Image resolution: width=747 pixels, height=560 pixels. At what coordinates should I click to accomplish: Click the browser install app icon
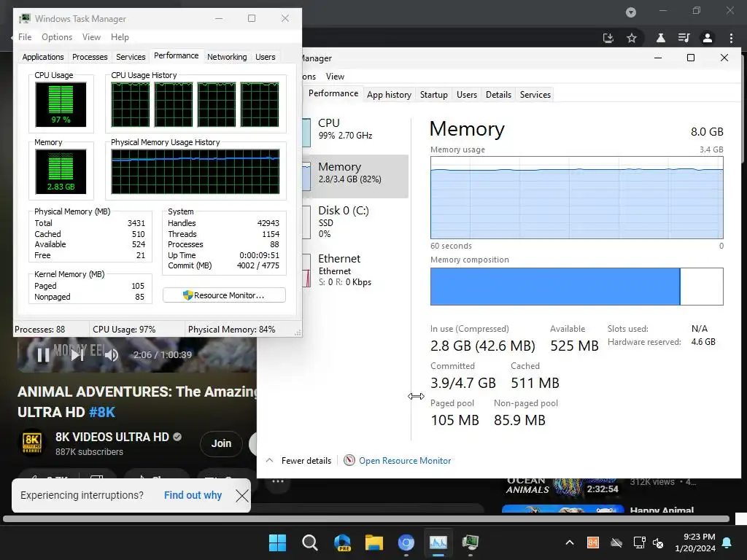[608, 38]
